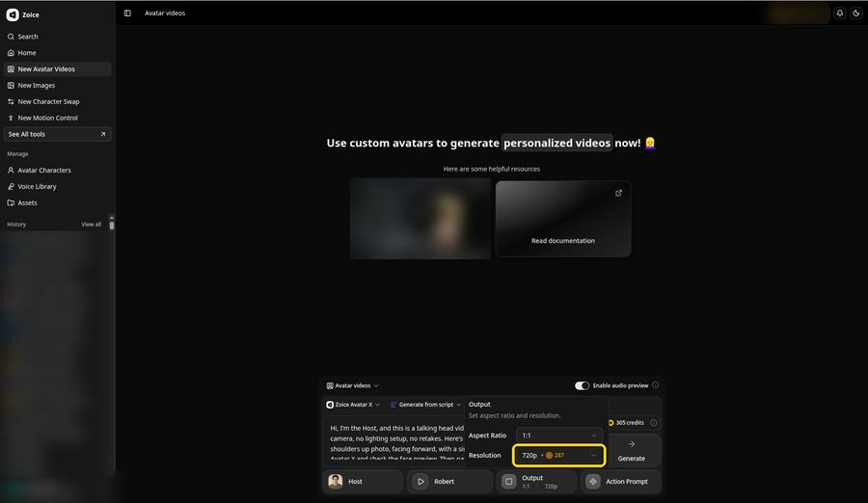Open the Voice Library

tap(58, 187)
